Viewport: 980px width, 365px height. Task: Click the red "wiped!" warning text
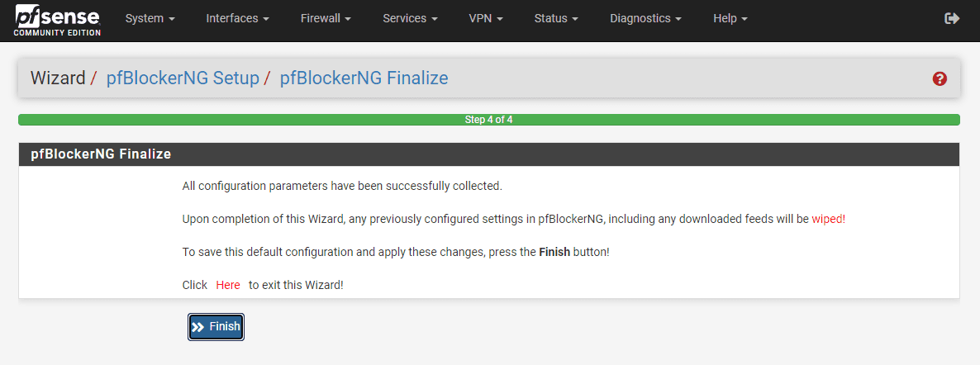coord(828,219)
